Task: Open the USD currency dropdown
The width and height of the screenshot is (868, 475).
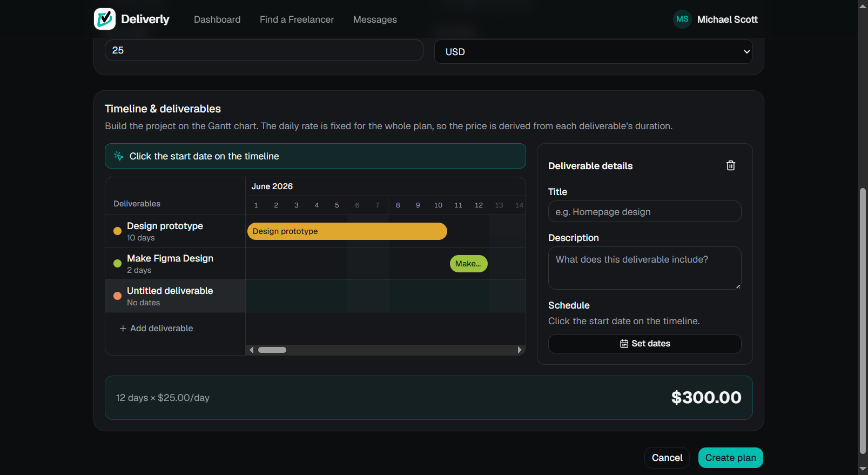Action: 593,52
